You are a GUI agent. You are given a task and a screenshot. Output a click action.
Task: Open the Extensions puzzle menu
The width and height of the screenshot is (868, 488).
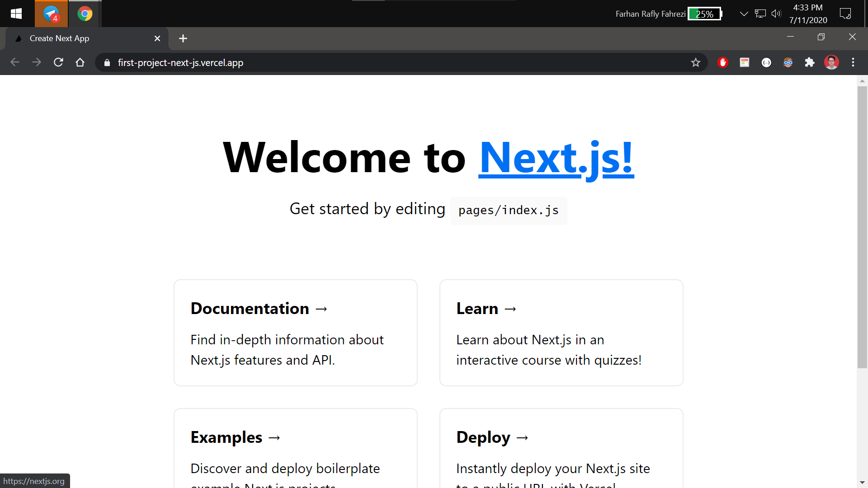point(810,62)
